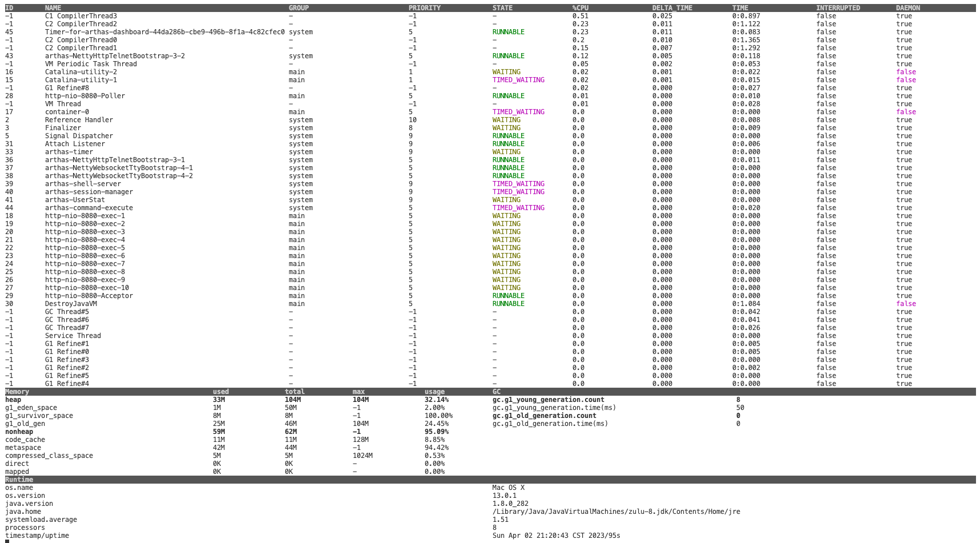Viewport: 980px width, 543px height.
Task: Click TIMED_WAITING state of arthas-shell-server
Action: click(x=518, y=184)
